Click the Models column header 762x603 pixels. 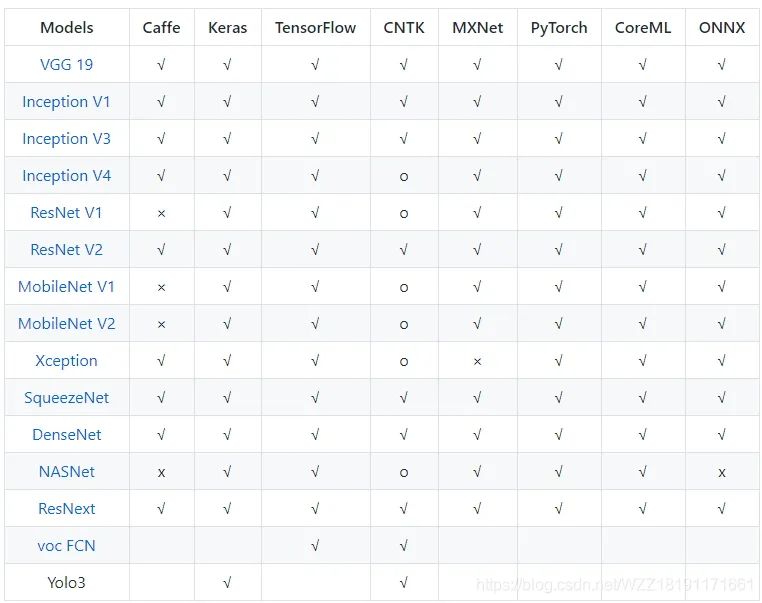[x=66, y=27]
